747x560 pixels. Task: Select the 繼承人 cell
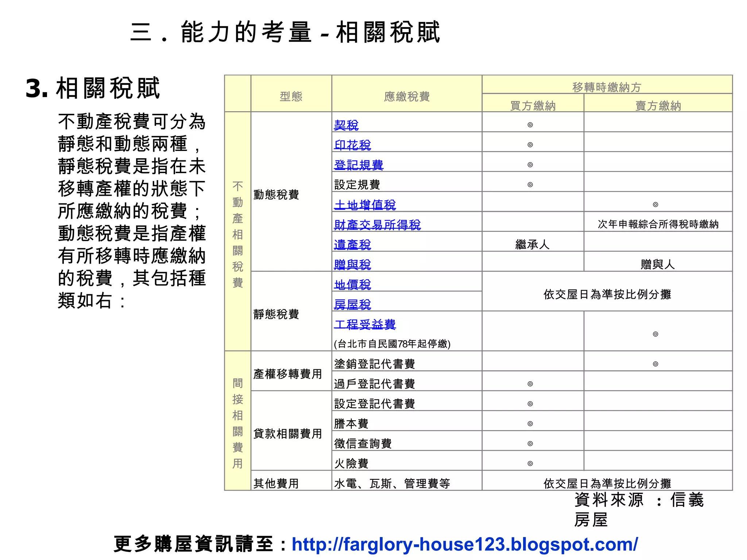pyautogui.click(x=533, y=241)
